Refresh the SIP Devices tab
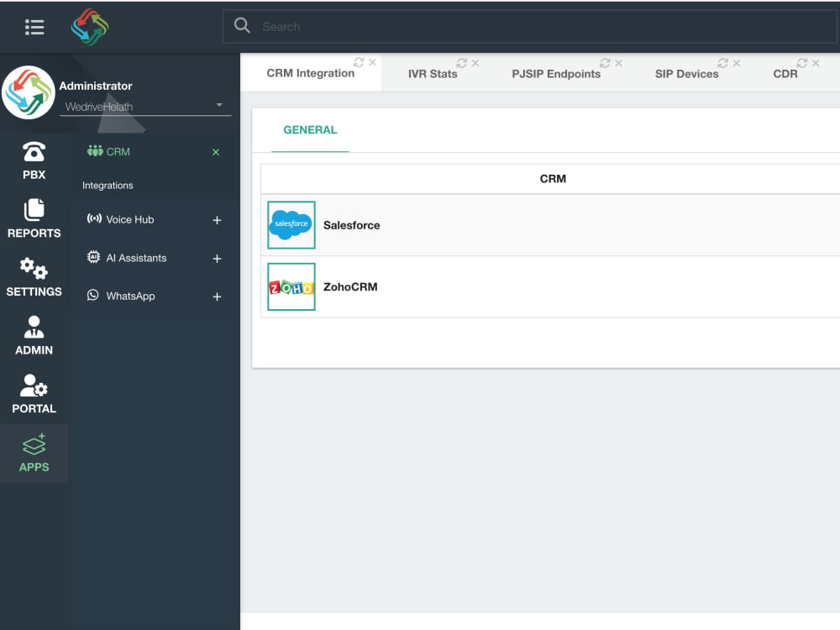Screen dimensions: 840x630 722,63
